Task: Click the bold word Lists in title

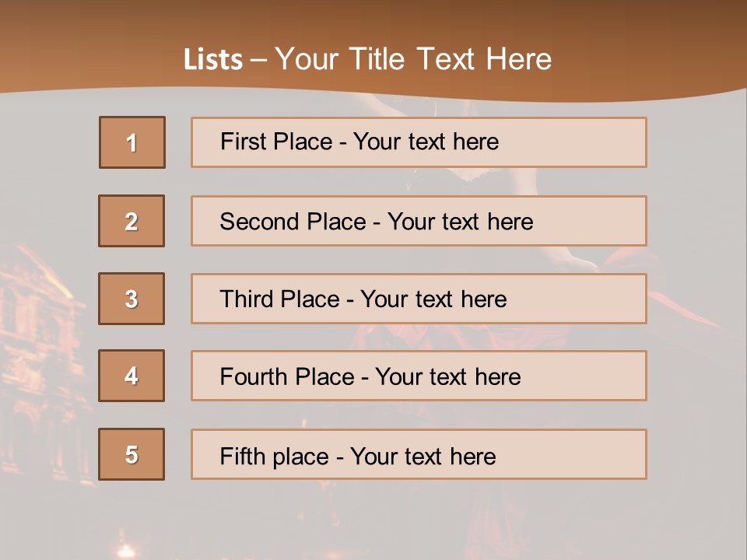Action: point(213,60)
